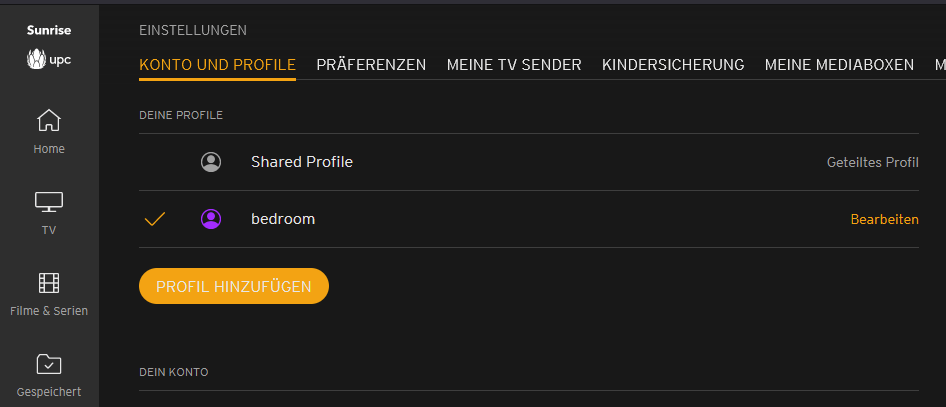Open Filme & Serien film icon

tap(49, 283)
